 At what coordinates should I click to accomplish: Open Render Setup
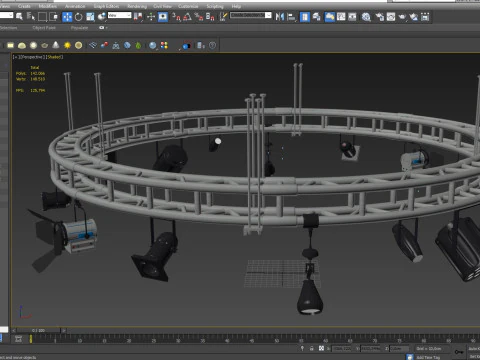pos(380,17)
